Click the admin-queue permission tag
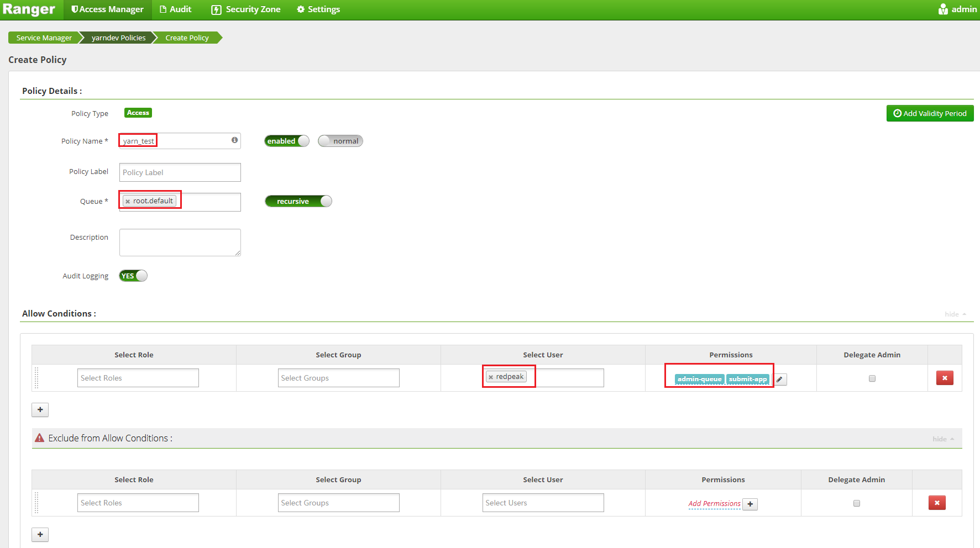 [x=699, y=379]
